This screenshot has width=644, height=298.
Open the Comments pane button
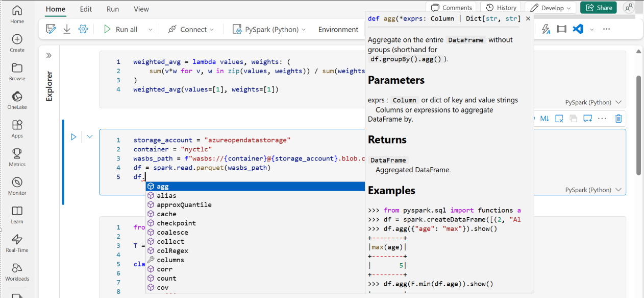click(x=451, y=8)
